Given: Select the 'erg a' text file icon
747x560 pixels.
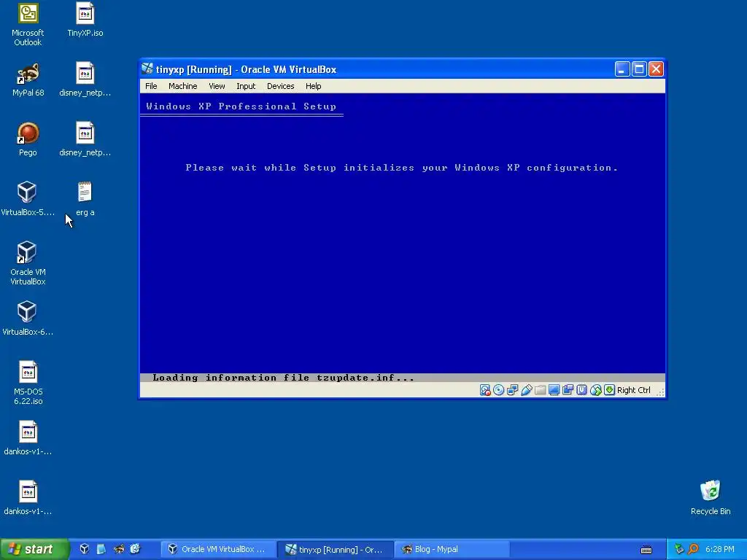Looking at the screenshot, I should [85, 200].
